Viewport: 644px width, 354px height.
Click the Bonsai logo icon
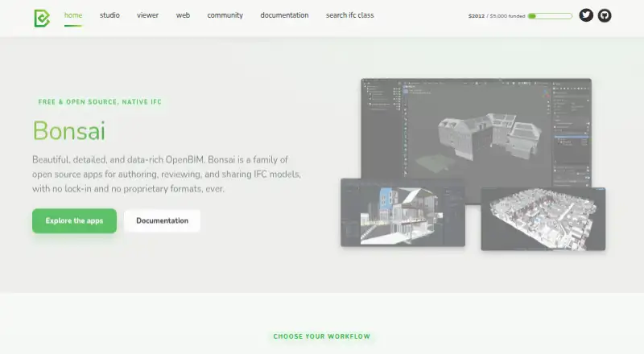(x=42, y=18)
